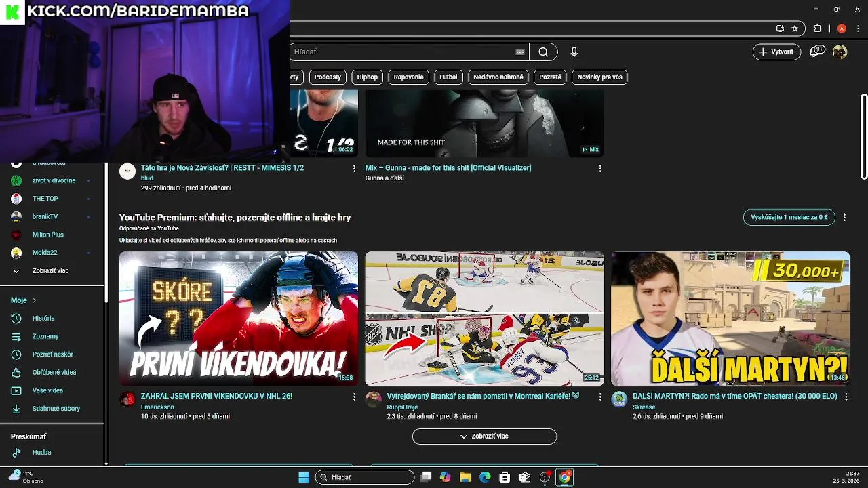The image size is (868, 488).
Task: Expand subscriptions with Zobraziť viac in sidebar
Action: (x=51, y=270)
